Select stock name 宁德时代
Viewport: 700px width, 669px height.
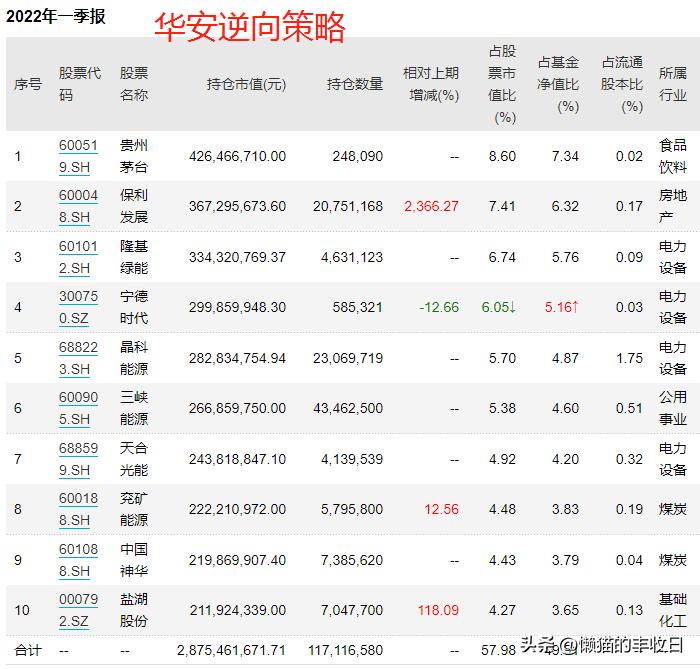[x=133, y=307]
